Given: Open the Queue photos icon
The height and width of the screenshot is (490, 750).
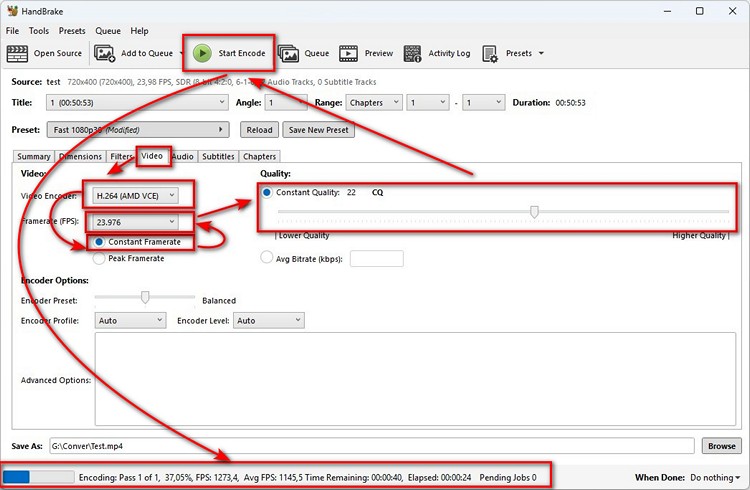Looking at the screenshot, I should [x=288, y=54].
